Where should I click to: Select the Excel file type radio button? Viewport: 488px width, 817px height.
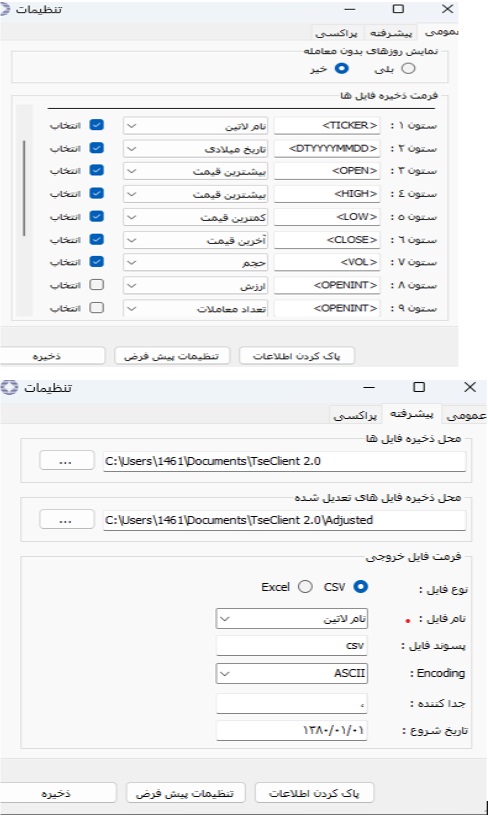(x=305, y=587)
